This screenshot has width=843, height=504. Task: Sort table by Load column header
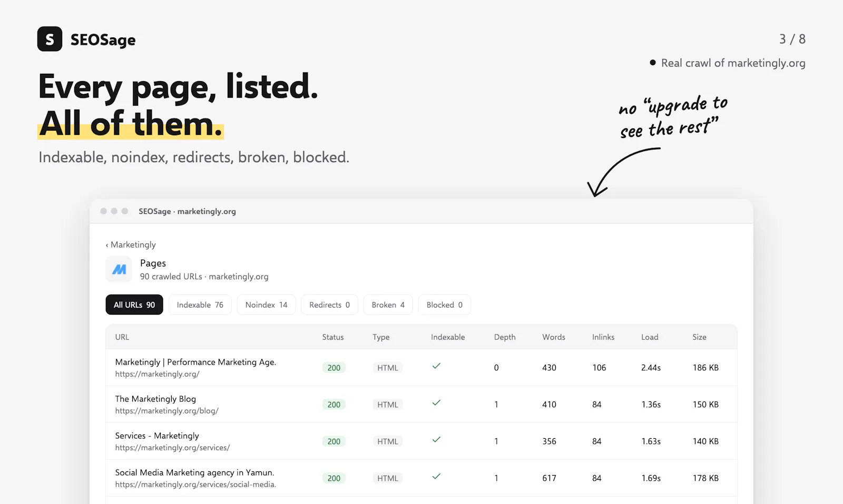(650, 337)
